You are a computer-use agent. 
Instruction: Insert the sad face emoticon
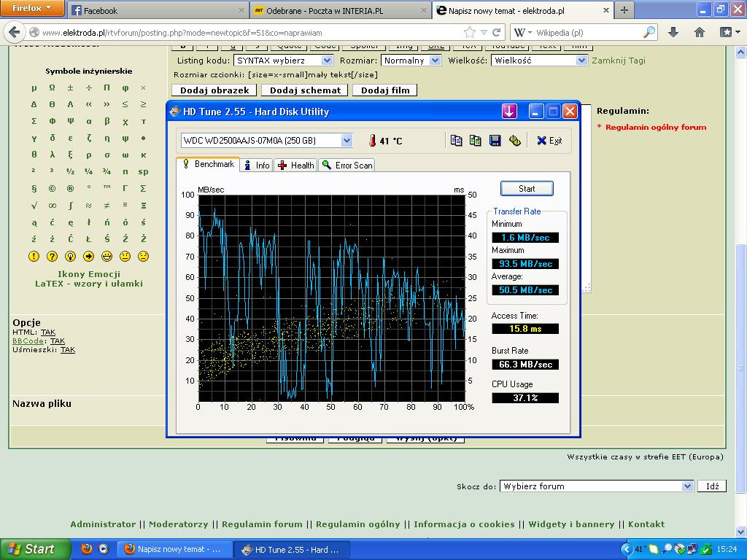tap(143, 256)
